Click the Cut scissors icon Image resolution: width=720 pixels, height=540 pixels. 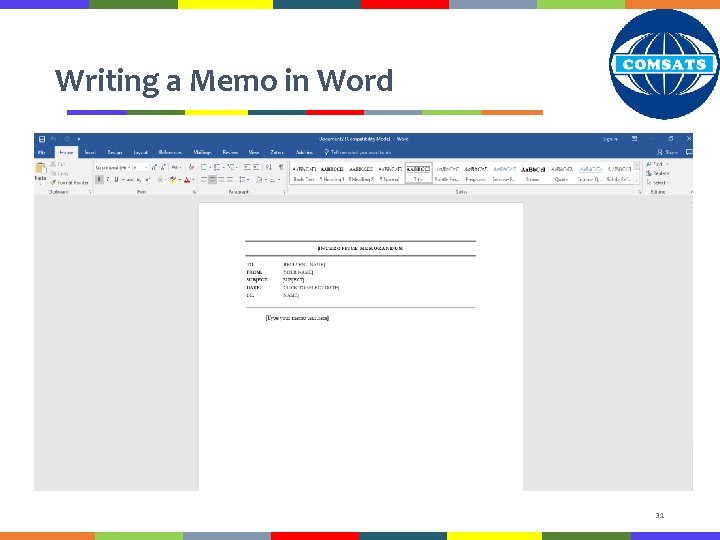coord(53,164)
